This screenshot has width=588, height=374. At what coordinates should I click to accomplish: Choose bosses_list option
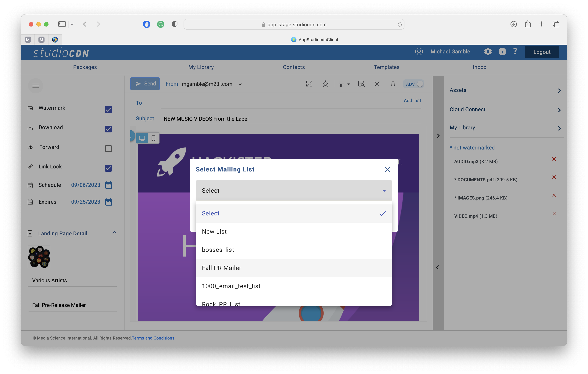(294, 250)
